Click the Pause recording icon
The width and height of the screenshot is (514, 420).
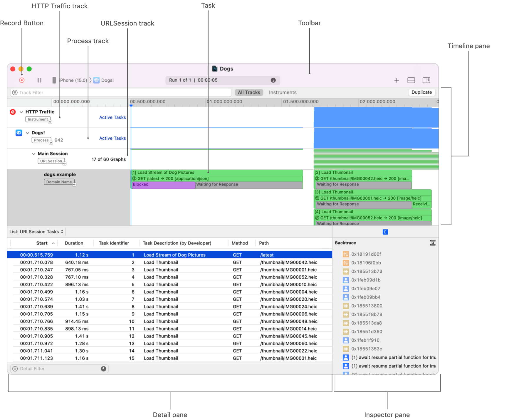point(39,80)
